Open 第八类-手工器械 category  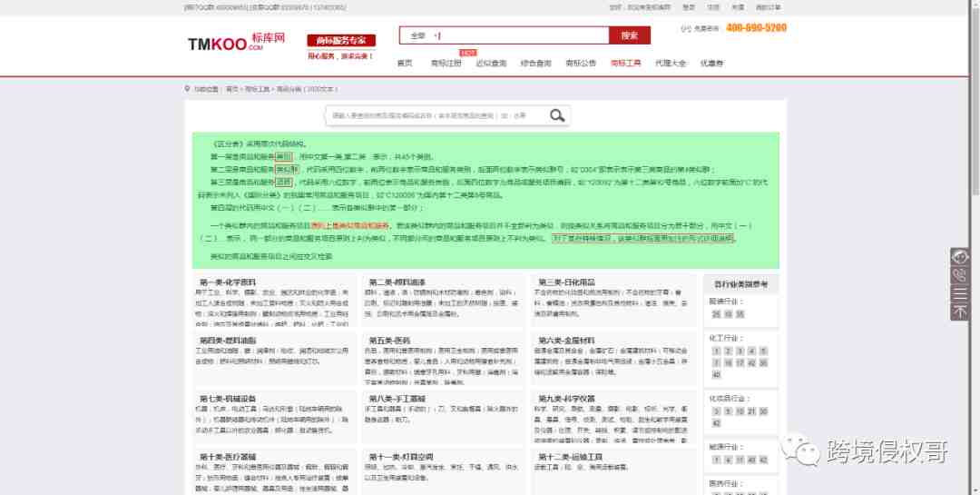[397, 399]
